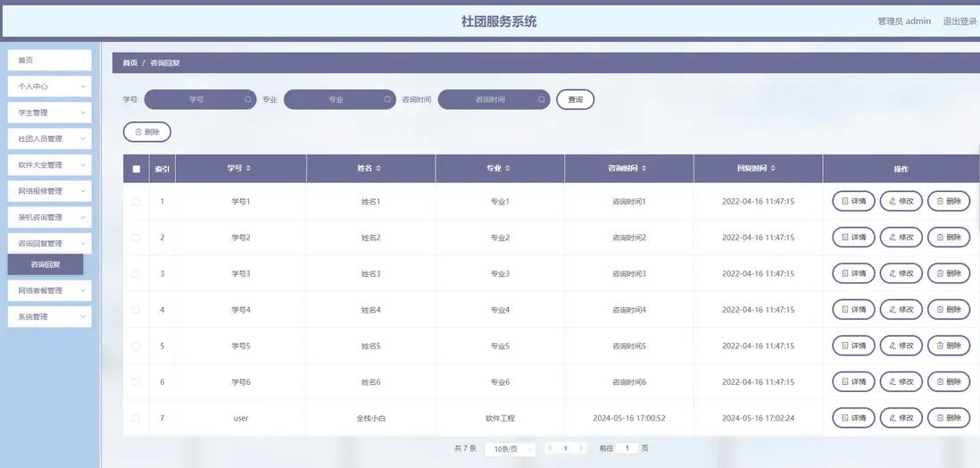Click 首页 in the breadcrumb

coord(130,63)
